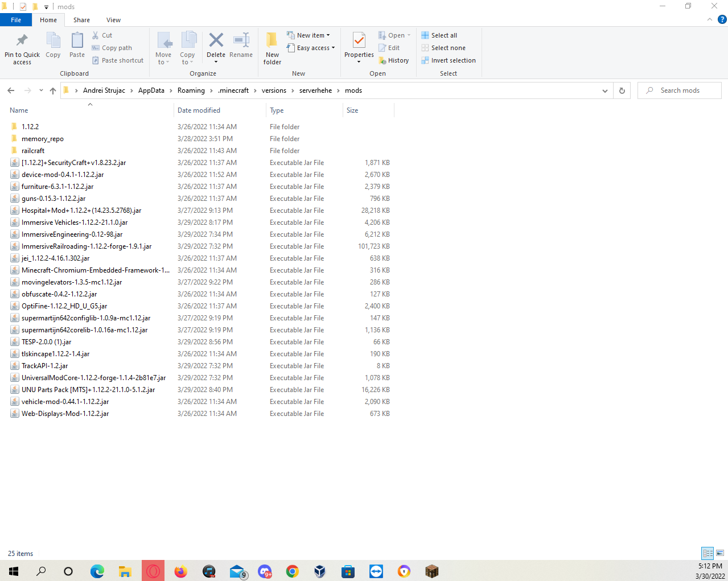Select TrackAPI-1.2.jar file
The image size is (728, 581).
(44, 366)
